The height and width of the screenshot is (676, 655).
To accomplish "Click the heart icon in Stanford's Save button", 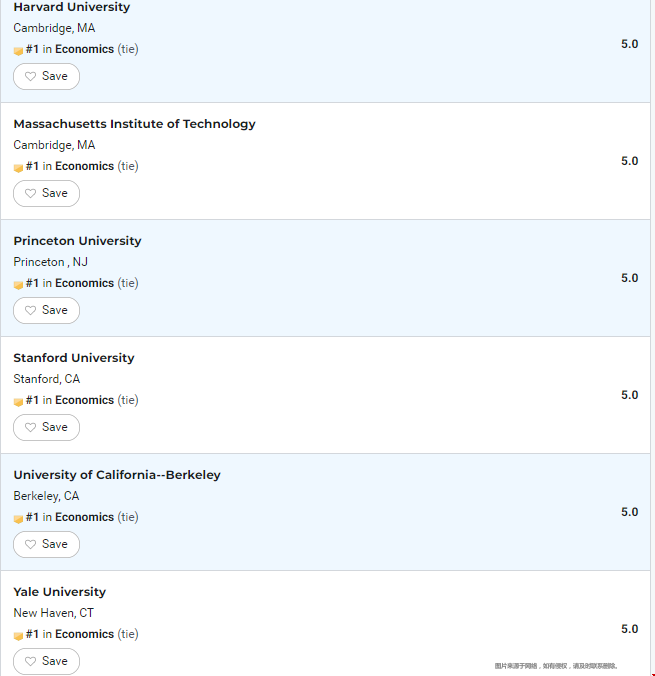I will pos(30,427).
